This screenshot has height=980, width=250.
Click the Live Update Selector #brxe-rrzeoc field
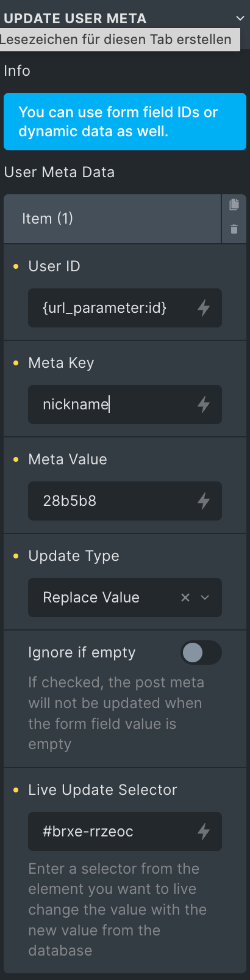(125, 832)
